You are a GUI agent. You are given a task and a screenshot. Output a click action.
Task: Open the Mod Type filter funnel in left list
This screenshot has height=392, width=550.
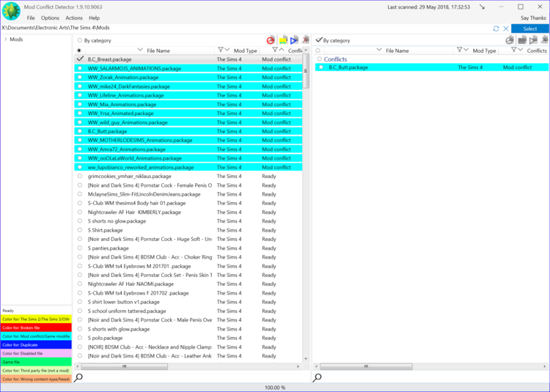click(220, 50)
